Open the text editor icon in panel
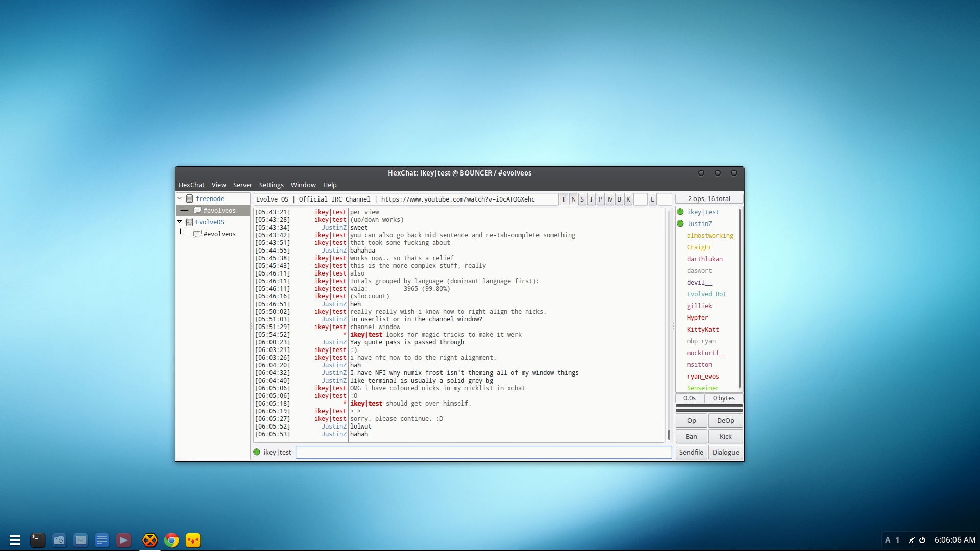Image resolution: width=980 pixels, height=551 pixels. pyautogui.click(x=102, y=540)
